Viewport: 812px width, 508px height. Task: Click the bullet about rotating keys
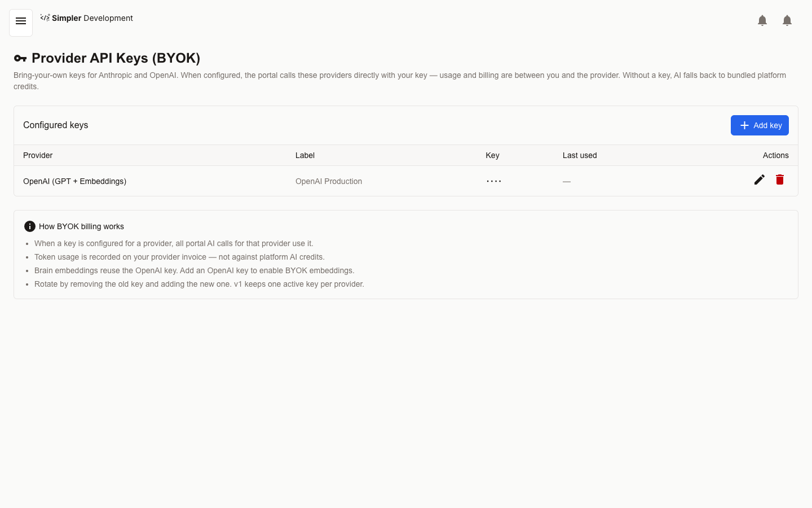pyautogui.click(x=199, y=284)
